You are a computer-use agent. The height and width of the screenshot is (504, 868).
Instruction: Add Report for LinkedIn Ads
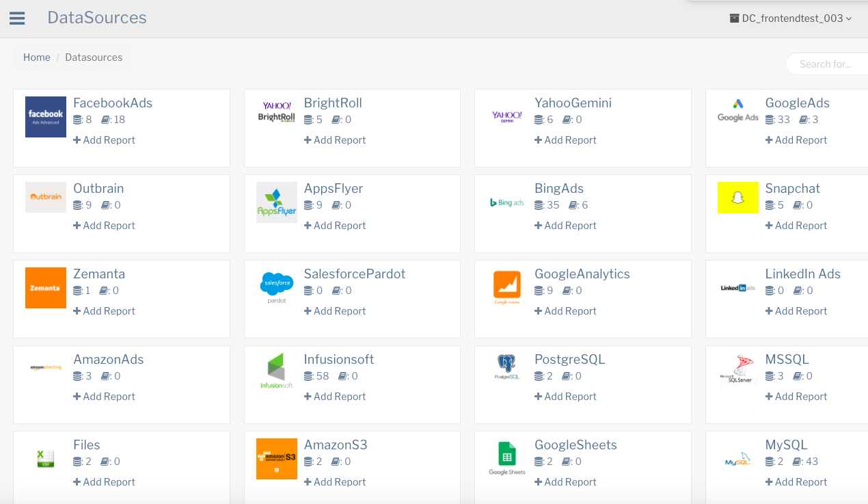(796, 311)
